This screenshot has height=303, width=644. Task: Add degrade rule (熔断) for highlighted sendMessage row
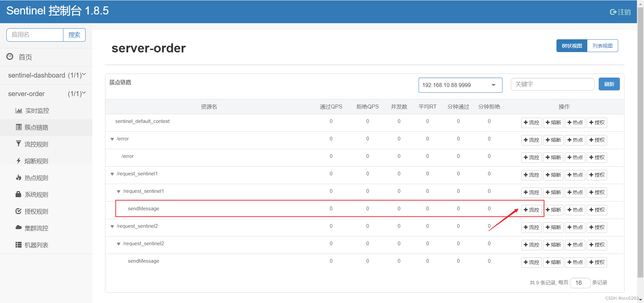pyautogui.click(x=553, y=210)
